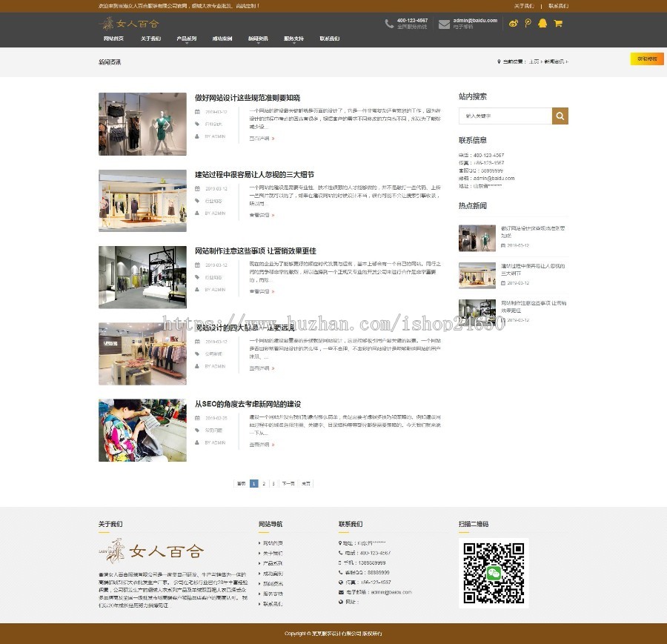Click the author icon of article 从SEO的角度去考虑新网站的建设
667x644 pixels.
[x=197, y=442]
